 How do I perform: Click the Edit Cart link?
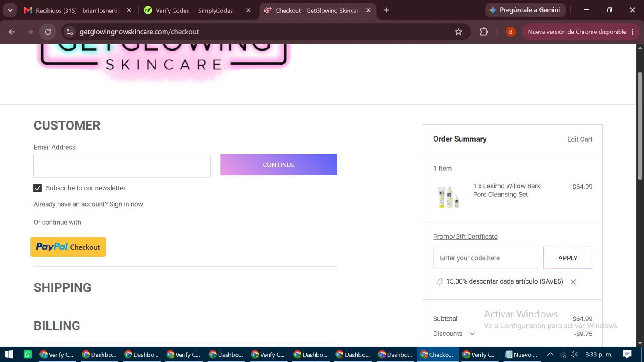tap(580, 139)
